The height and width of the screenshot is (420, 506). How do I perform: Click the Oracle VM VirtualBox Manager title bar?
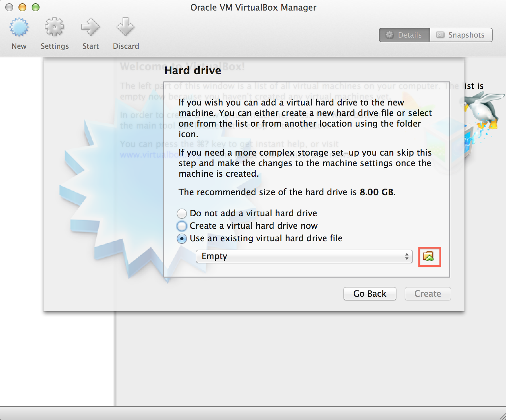(x=253, y=7)
